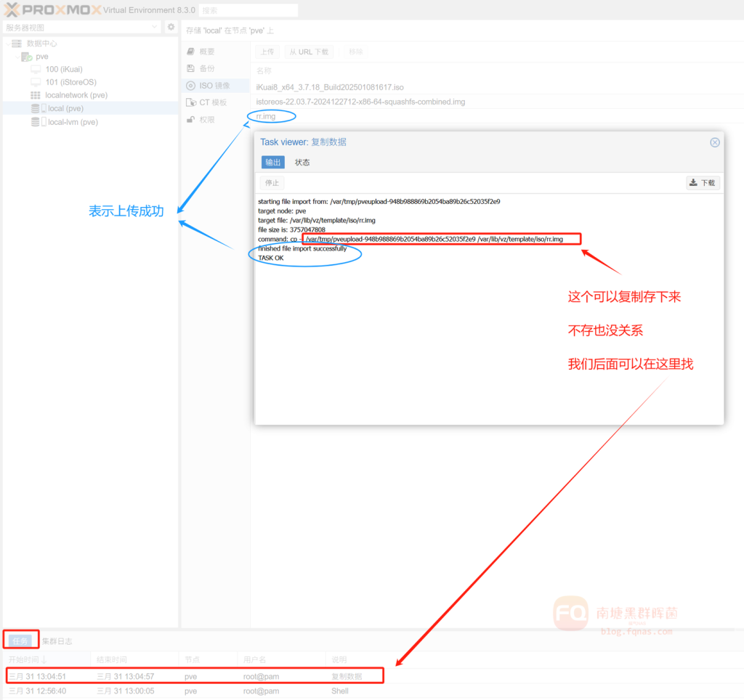Open the 备份 backup section

(207, 68)
